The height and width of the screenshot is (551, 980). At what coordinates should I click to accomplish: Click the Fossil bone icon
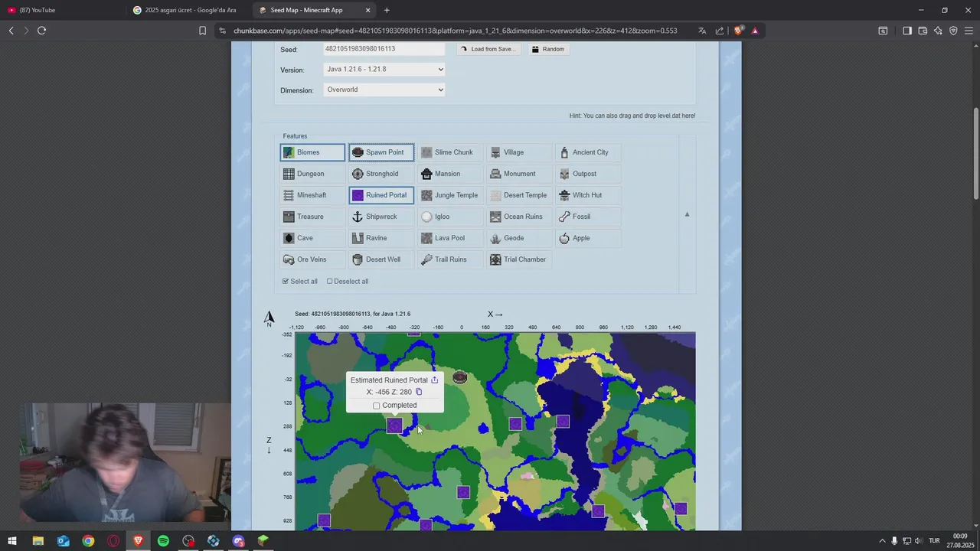pyautogui.click(x=564, y=217)
